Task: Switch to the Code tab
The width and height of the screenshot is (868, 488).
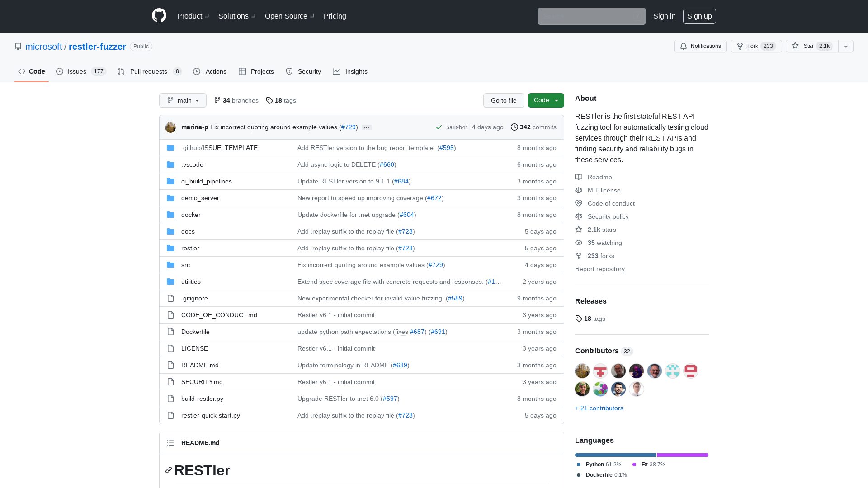Action: pyautogui.click(x=32, y=71)
